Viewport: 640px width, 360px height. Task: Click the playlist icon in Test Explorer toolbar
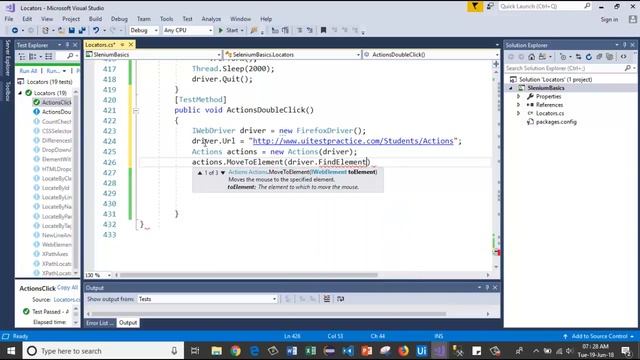click(x=49, y=56)
